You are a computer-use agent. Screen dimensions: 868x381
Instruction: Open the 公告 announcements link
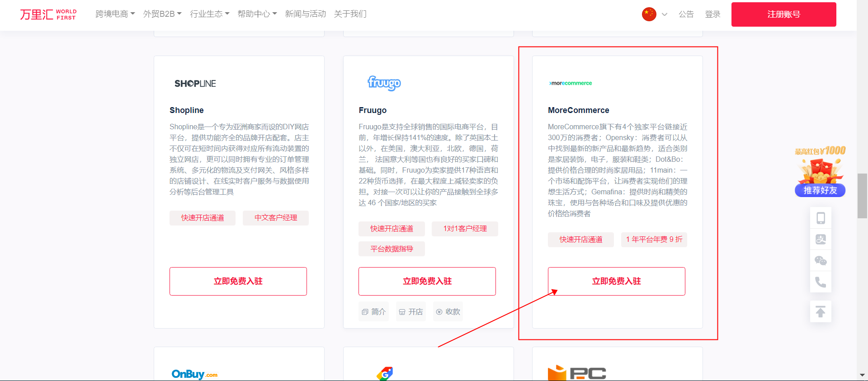686,14
